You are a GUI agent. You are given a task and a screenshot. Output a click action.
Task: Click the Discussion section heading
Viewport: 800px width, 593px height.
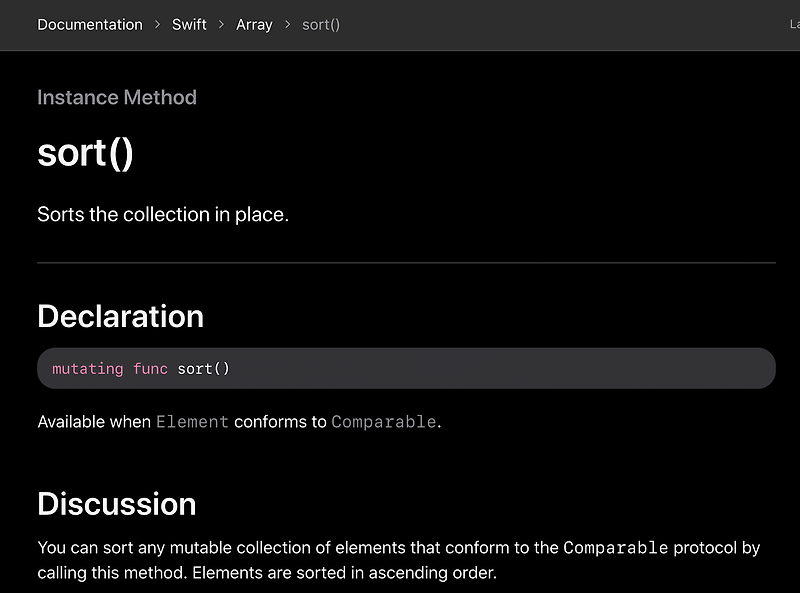click(x=117, y=504)
